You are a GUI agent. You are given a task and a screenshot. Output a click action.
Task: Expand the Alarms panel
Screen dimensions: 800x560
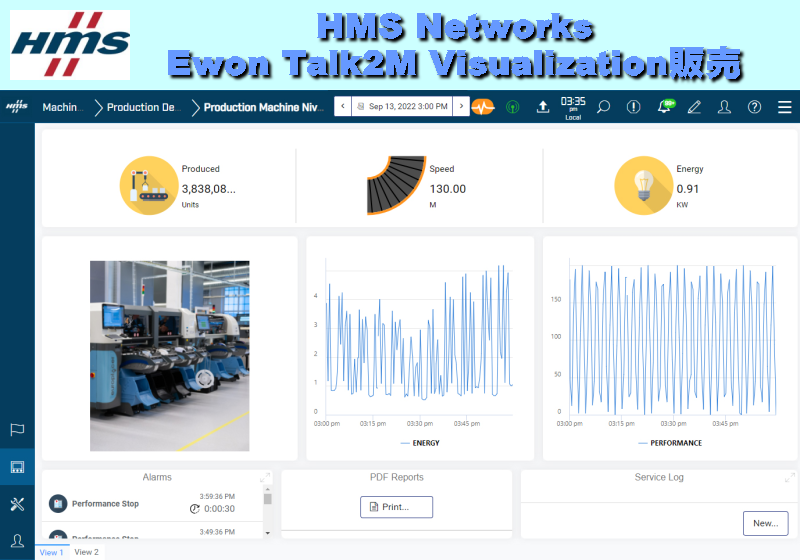(x=265, y=478)
